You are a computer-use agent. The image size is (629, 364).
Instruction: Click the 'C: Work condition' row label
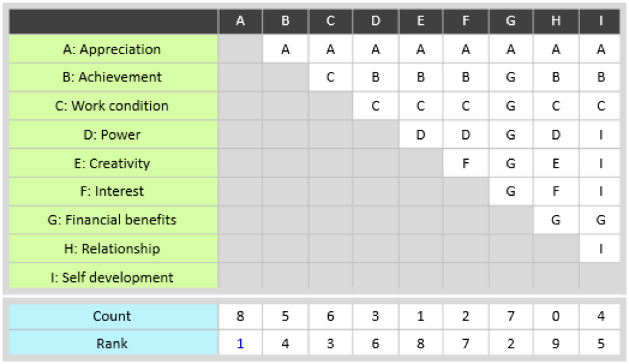pos(113,106)
